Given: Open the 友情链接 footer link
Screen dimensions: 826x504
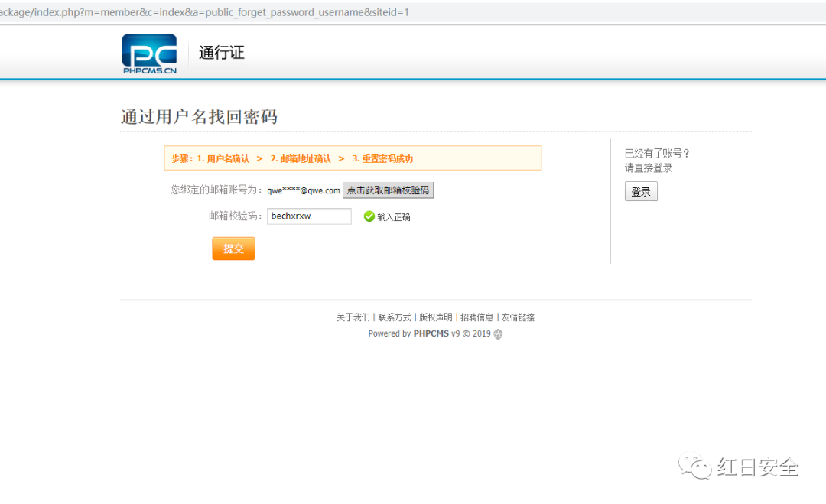Looking at the screenshot, I should [519, 317].
